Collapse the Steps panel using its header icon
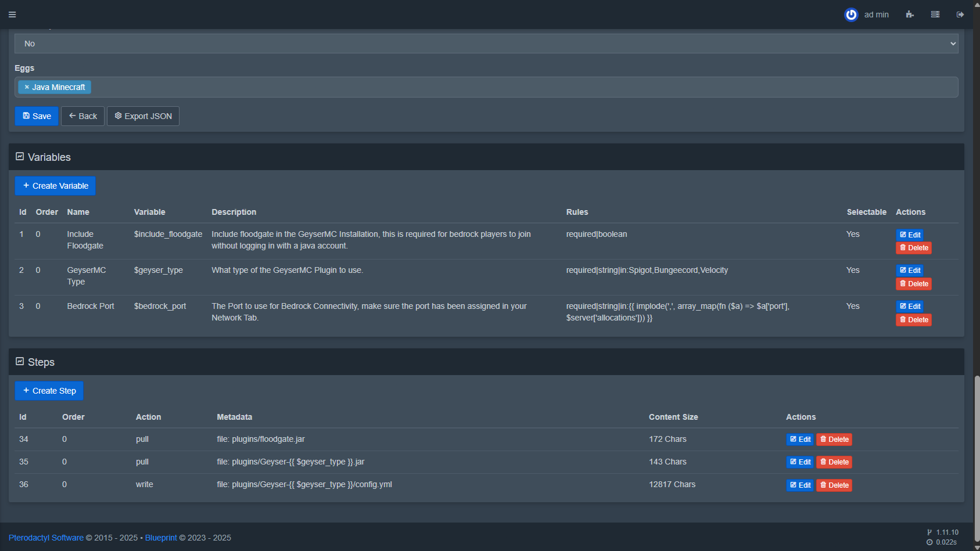Image resolution: width=980 pixels, height=551 pixels. (x=20, y=362)
